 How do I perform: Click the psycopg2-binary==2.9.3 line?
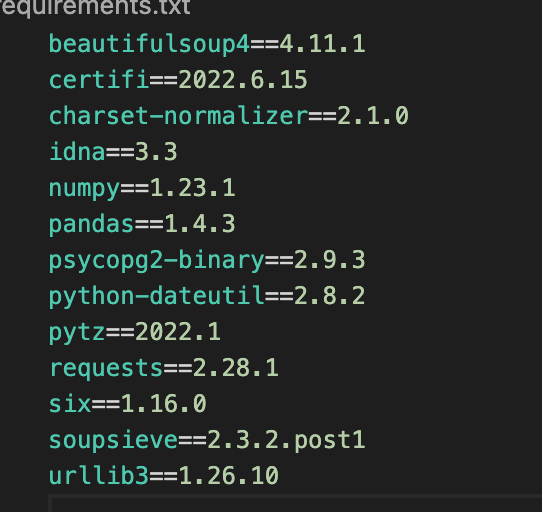[x=207, y=260]
